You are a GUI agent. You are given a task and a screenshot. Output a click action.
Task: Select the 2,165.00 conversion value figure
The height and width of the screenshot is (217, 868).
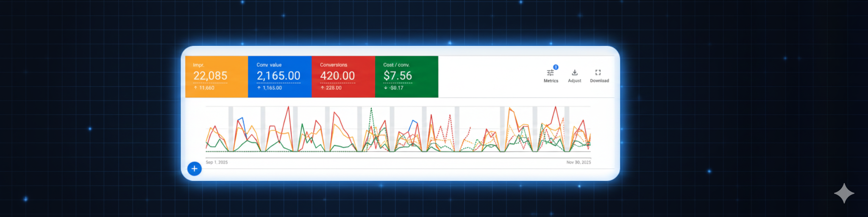[278, 76]
